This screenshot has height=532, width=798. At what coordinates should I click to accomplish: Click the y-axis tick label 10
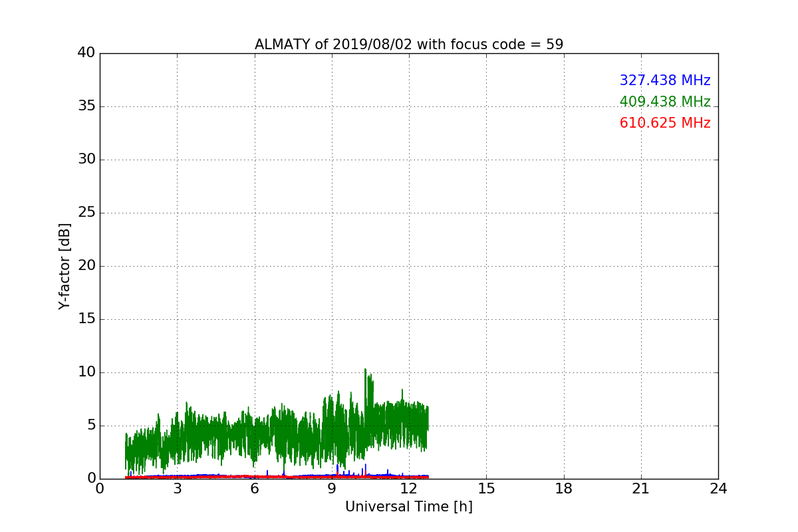point(86,372)
